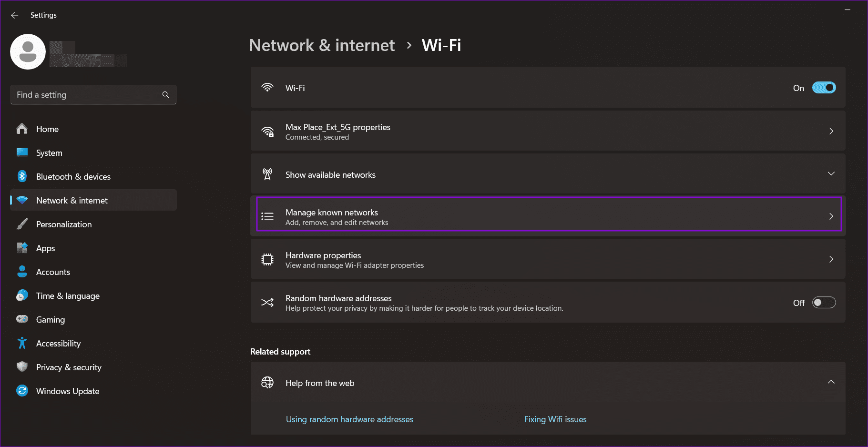Open Max Place_Ext_5G properties
The height and width of the screenshot is (447, 868).
tap(548, 131)
